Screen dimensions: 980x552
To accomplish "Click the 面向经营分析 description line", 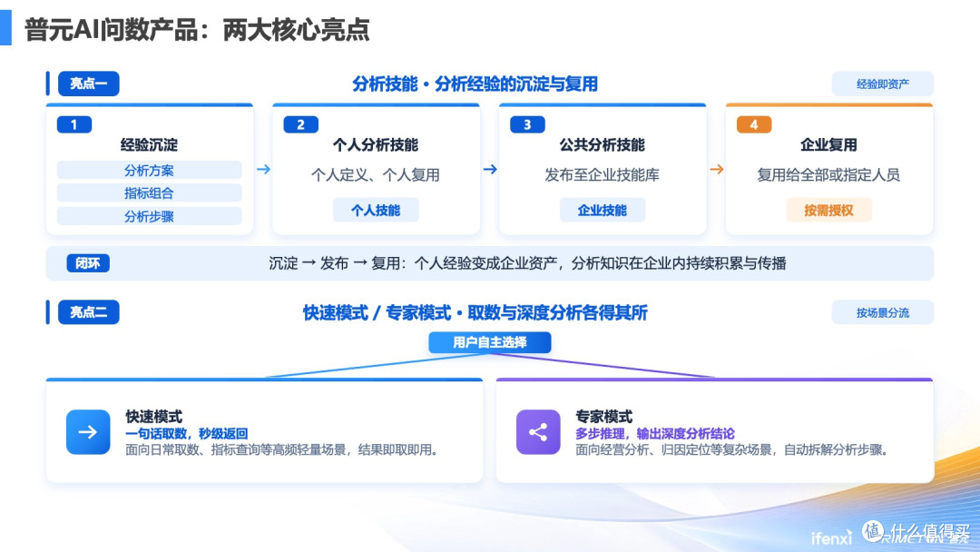I will (732, 449).
